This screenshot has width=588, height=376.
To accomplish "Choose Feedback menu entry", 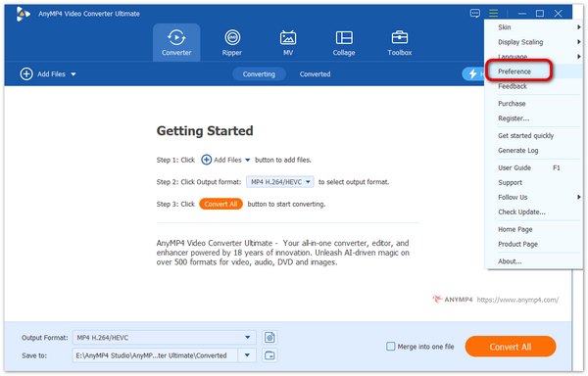I will [532, 86].
